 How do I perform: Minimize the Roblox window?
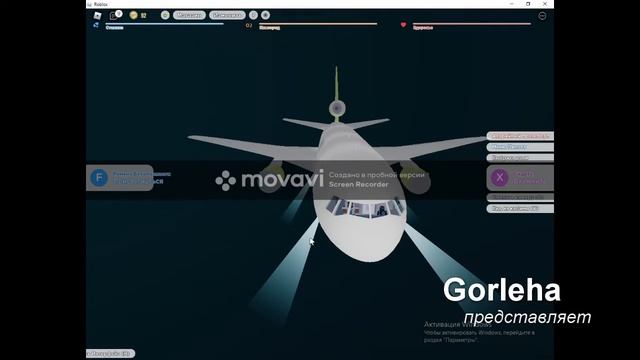(511, 4)
